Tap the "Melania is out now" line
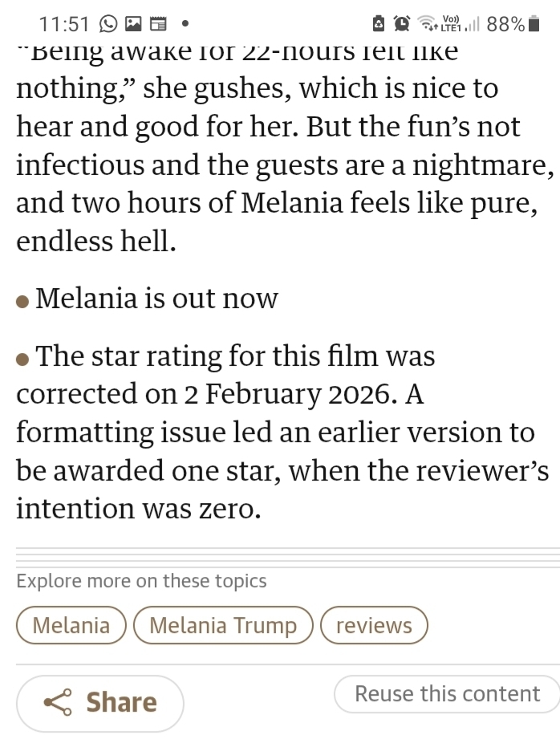This screenshot has width=560, height=739. [157, 298]
